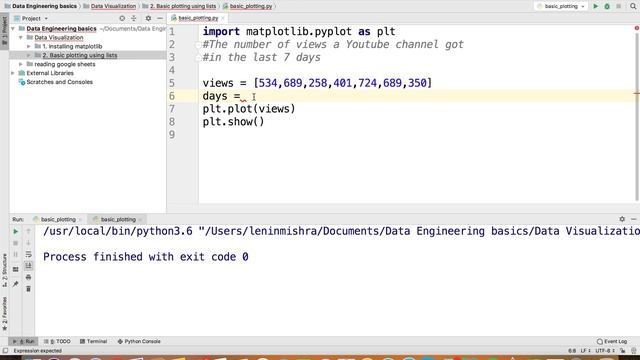Click the error stripe mark on editor scrollbar
Image resolution: width=640 pixels, height=360 pixels.
(x=637, y=93)
